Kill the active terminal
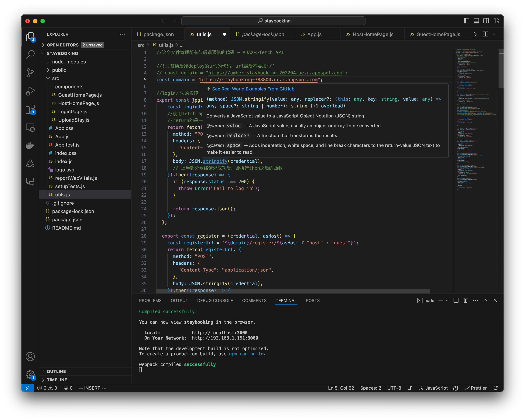Image resolution: width=525 pixels, height=420 pixels. click(465, 300)
